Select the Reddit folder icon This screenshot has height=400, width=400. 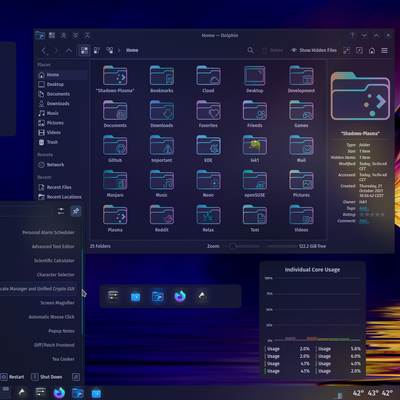tap(162, 215)
